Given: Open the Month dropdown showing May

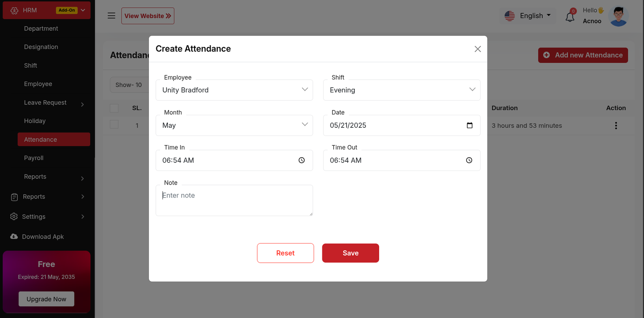Looking at the screenshot, I should click(x=234, y=125).
